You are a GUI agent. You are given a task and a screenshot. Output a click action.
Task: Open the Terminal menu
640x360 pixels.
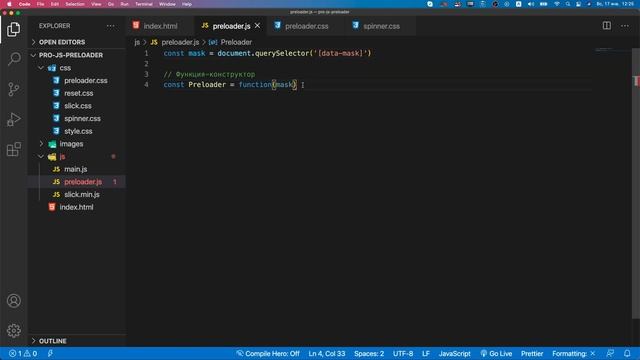(144, 4)
